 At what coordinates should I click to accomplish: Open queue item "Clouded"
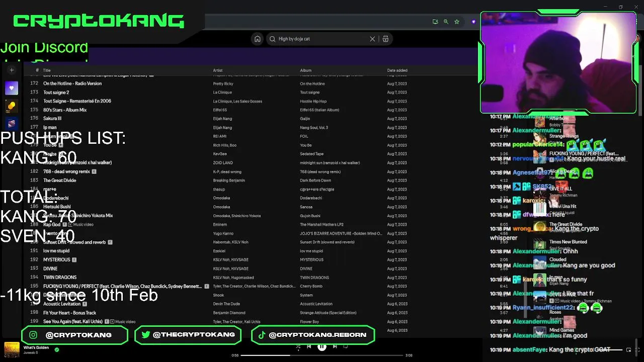click(558, 260)
